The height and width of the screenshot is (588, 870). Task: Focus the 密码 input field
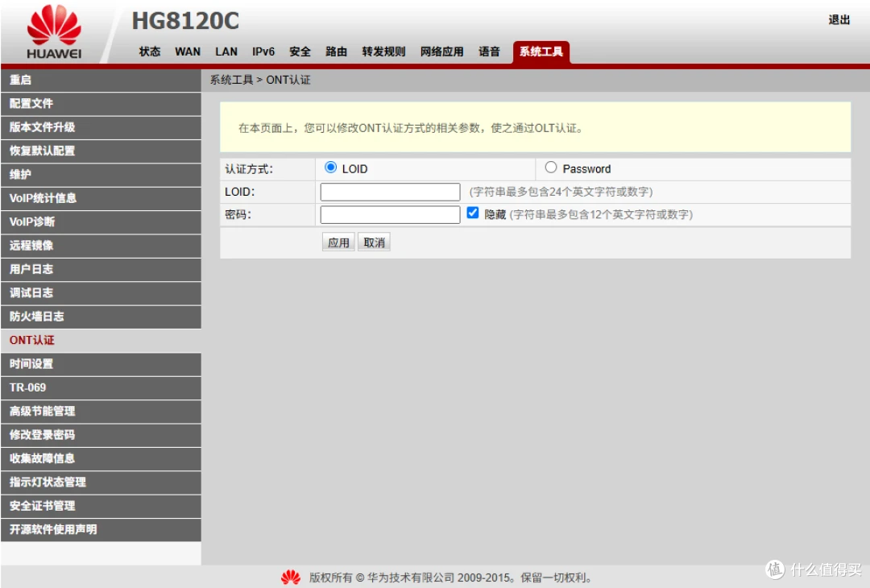[390, 215]
